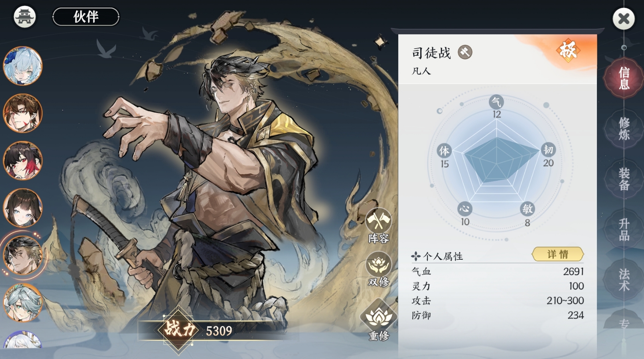Tap the 韧 node on the radar chart
The image size is (644, 359).
(x=548, y=150)
